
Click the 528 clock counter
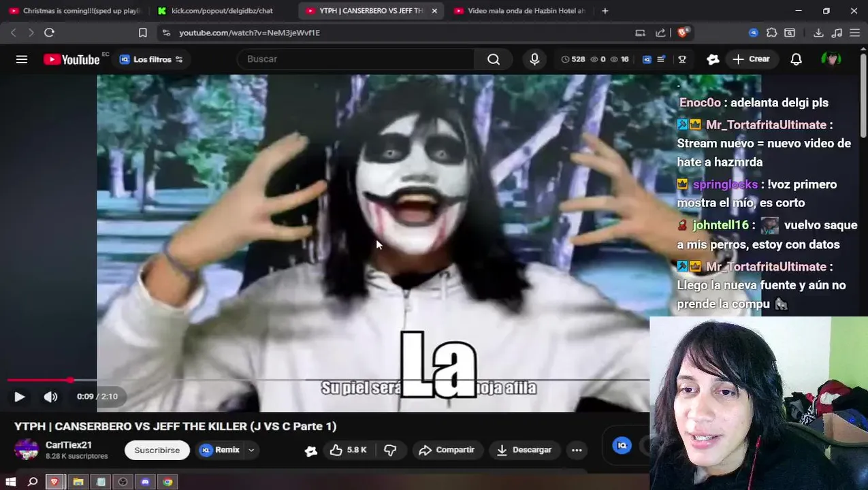coord(573,59)
